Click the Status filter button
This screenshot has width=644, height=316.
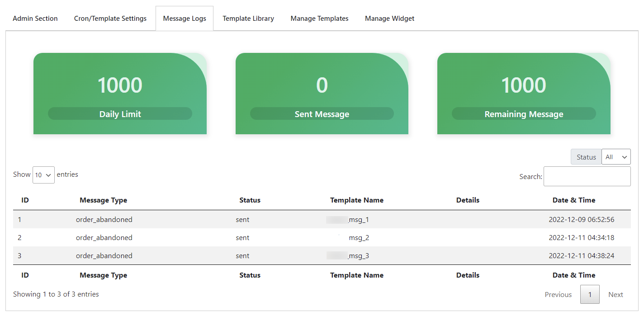coord(586,156)
